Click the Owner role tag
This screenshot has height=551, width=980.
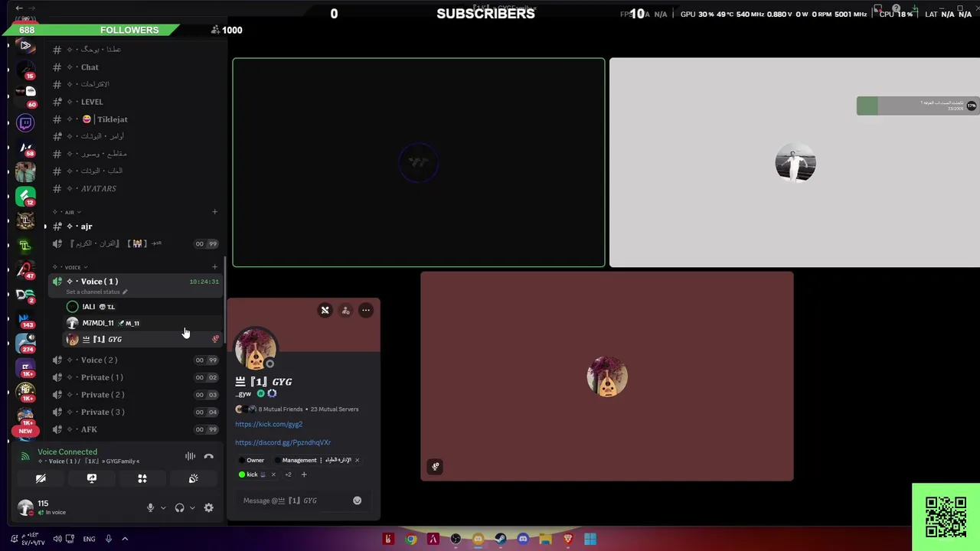click(251, 460)
